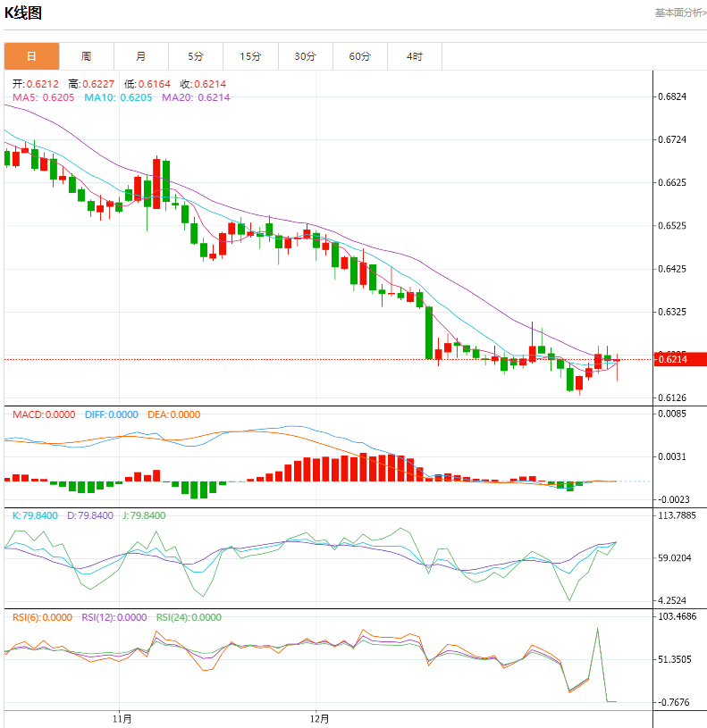Click the 0.6126 price axis label
Image resolution: width=707 pixels, height=728 pixels.
click(x=672, y=397)
